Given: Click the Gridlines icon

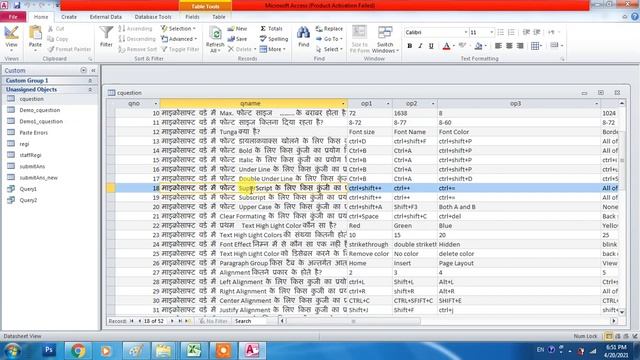Looking at the screenshot, I should click(x=535, y=46).
